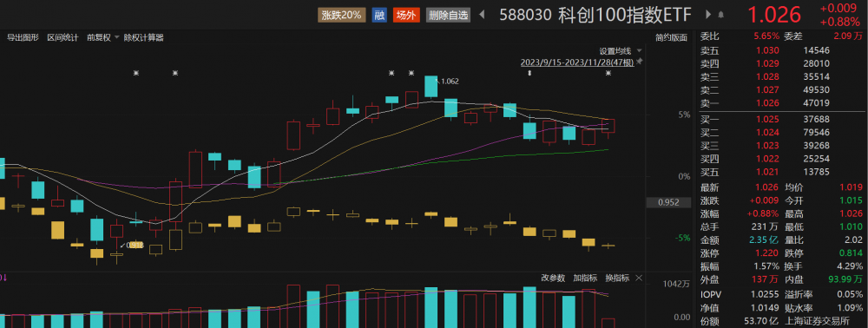Image resolution: width=868 pixels, height=328 pixels.
Task: Click the 最低 1.010 value
Action: point(852,226)
